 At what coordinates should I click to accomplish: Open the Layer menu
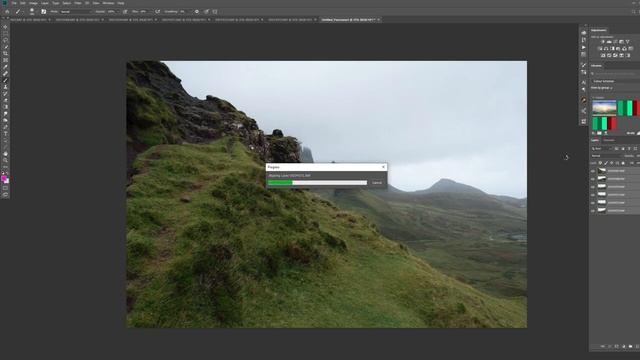click(45, 3)
